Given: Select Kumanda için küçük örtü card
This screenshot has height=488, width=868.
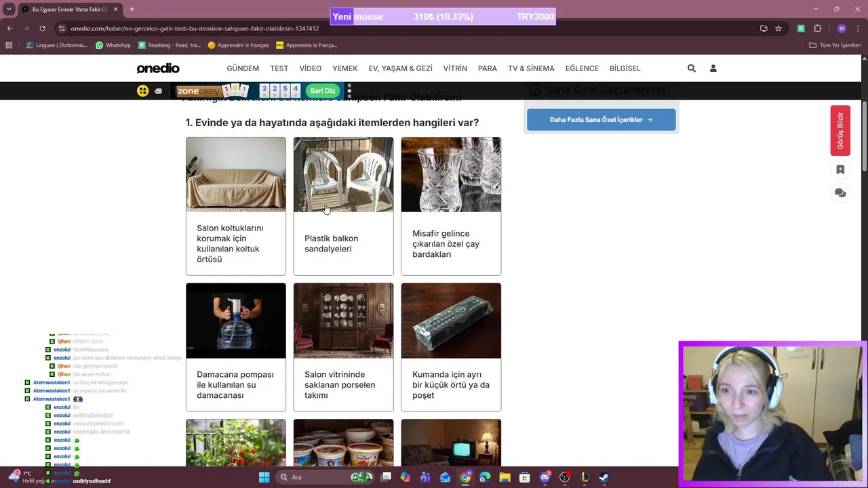Looking at the screenshot, I should coord(451,347).
